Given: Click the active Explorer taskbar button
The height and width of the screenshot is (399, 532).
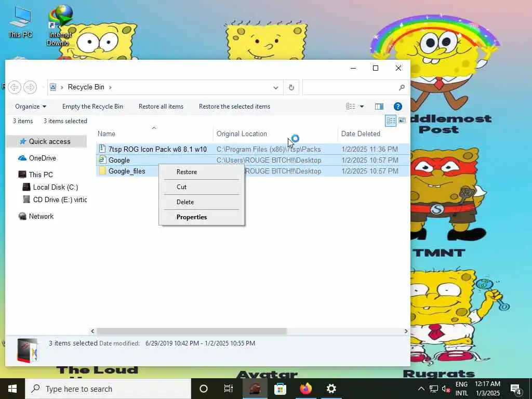Looking at the screenshot, I should (x=255, y=389).
